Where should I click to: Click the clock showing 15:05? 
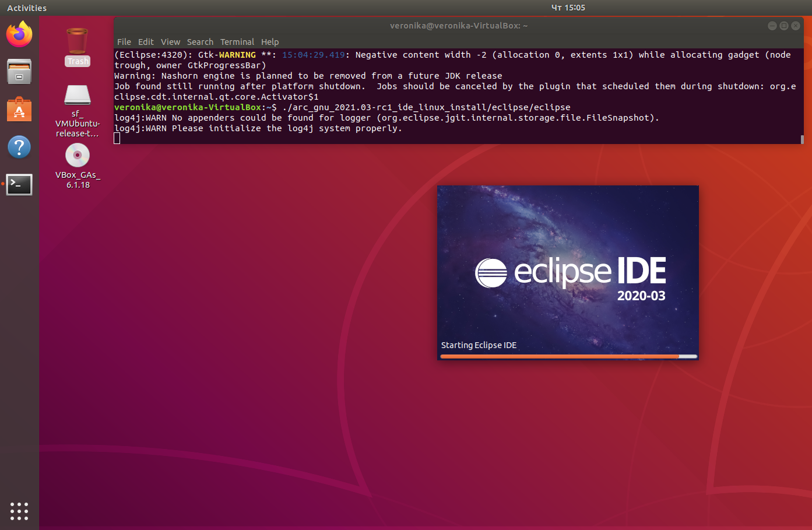click(x=568, y=8)
